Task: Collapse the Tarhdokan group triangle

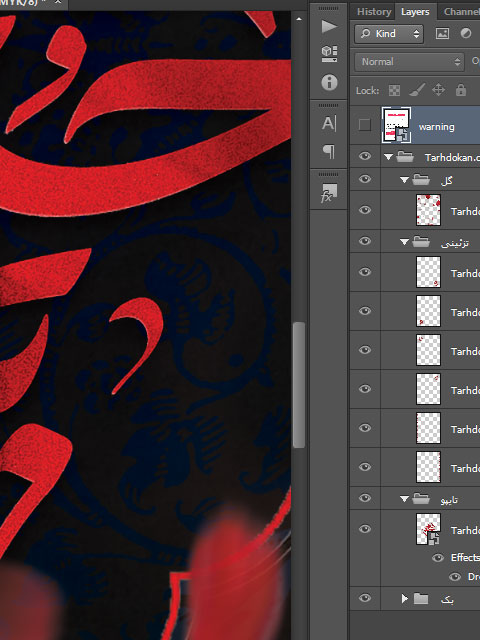Action: [x=388, y=157]
